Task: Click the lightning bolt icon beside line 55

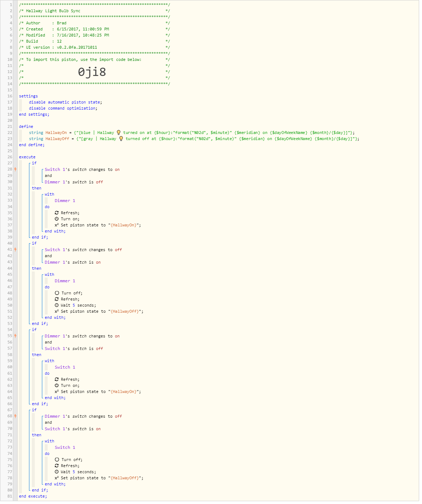Action: pos(15,336)
